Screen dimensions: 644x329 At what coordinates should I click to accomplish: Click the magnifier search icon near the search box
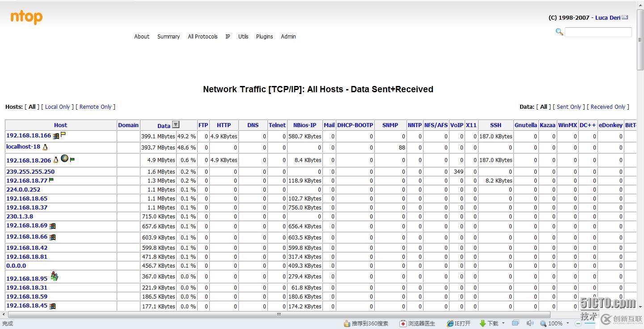[559, 32]
